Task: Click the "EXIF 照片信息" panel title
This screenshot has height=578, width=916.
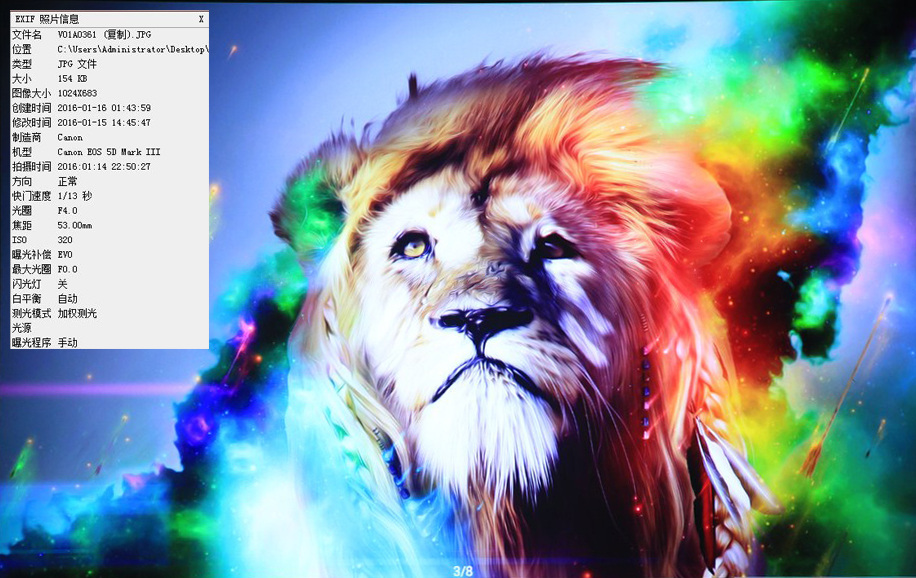Action: 47,19
